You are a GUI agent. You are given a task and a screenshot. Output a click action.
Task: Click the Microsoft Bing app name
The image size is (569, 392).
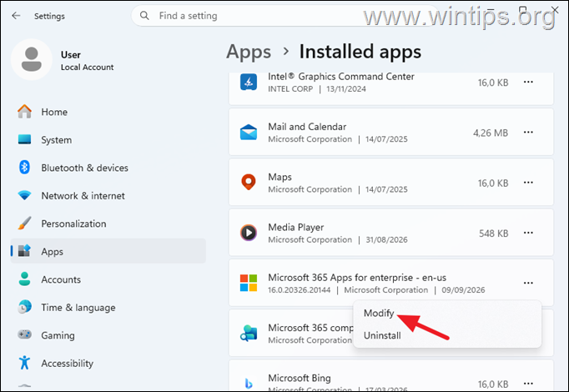click(300, 378)
